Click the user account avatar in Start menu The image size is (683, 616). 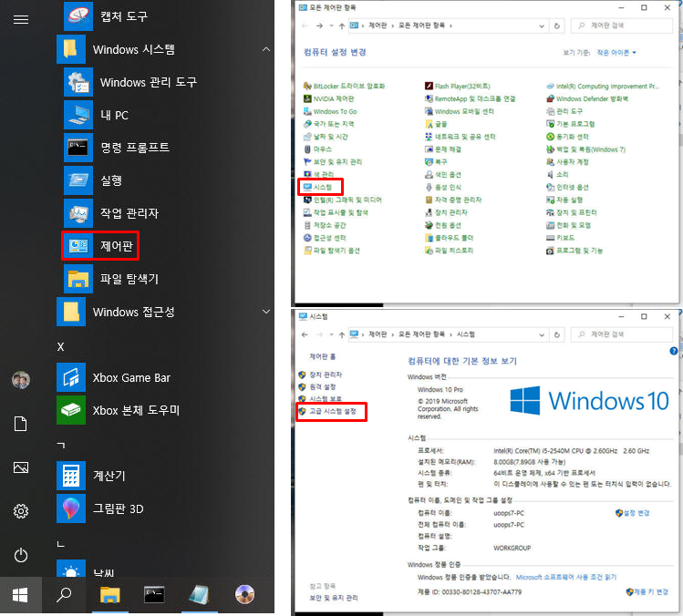pyautogui.click(x=20, y=380)
